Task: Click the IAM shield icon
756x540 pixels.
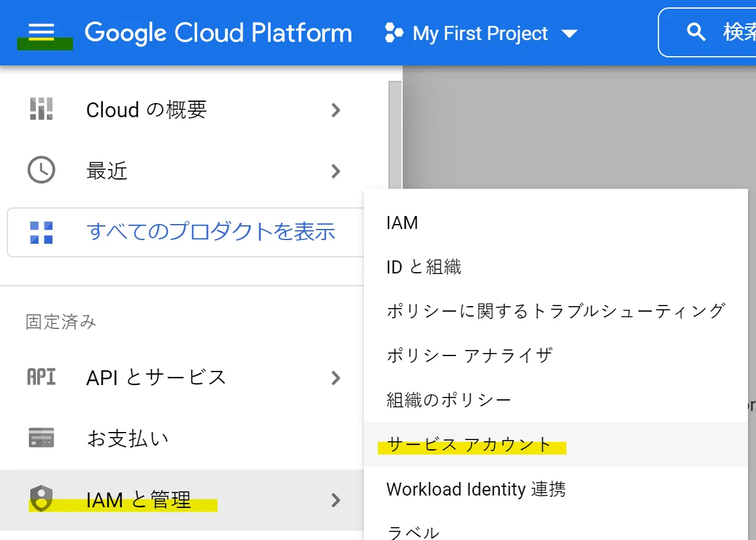Action: (x=41, y=499)
